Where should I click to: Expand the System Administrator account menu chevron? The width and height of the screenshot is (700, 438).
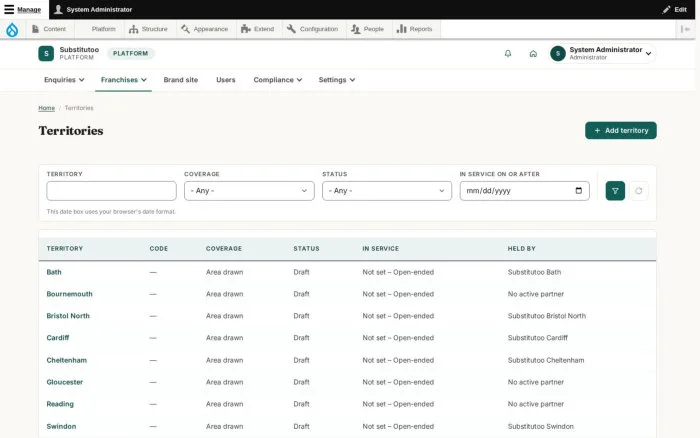pos(648,54)
